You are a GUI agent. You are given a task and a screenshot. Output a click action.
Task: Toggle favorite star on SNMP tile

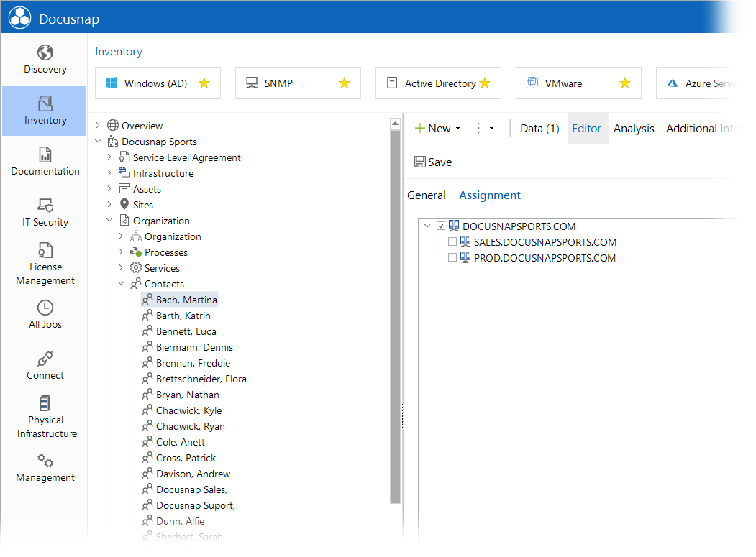tap(345, 83)
